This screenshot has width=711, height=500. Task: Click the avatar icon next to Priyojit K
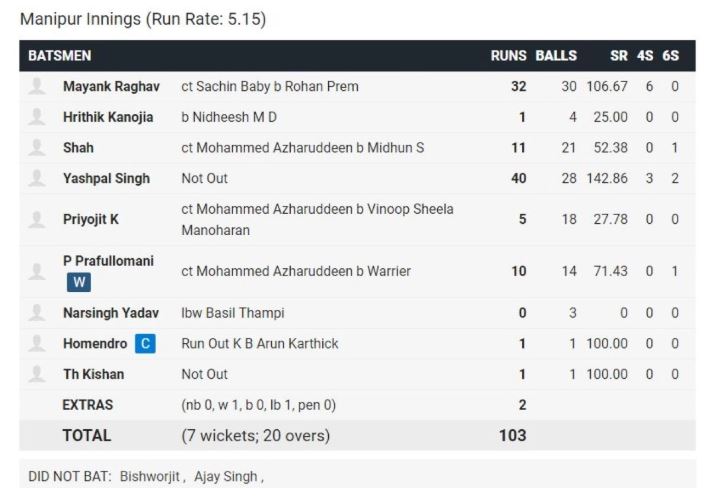[x=37, y=219]
